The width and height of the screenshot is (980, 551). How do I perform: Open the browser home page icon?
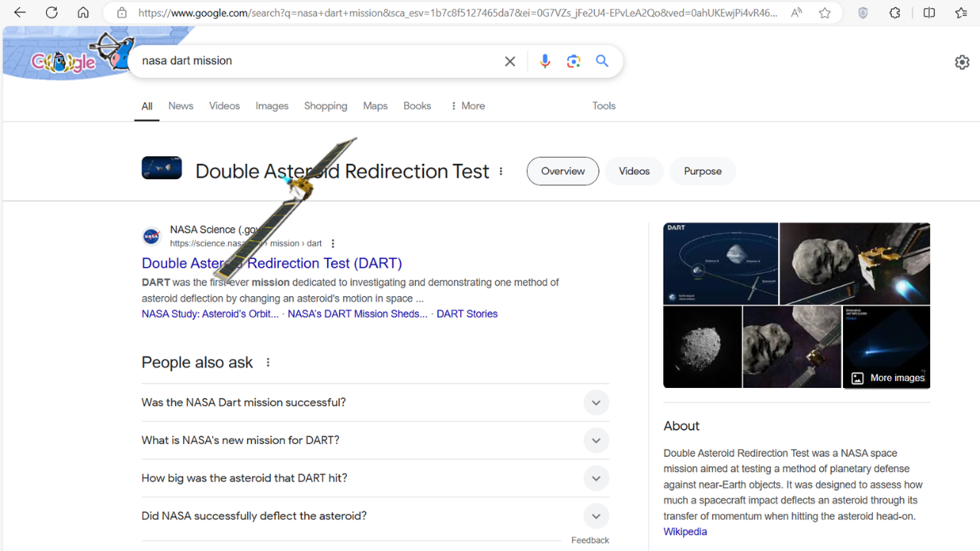click(83, 13)
